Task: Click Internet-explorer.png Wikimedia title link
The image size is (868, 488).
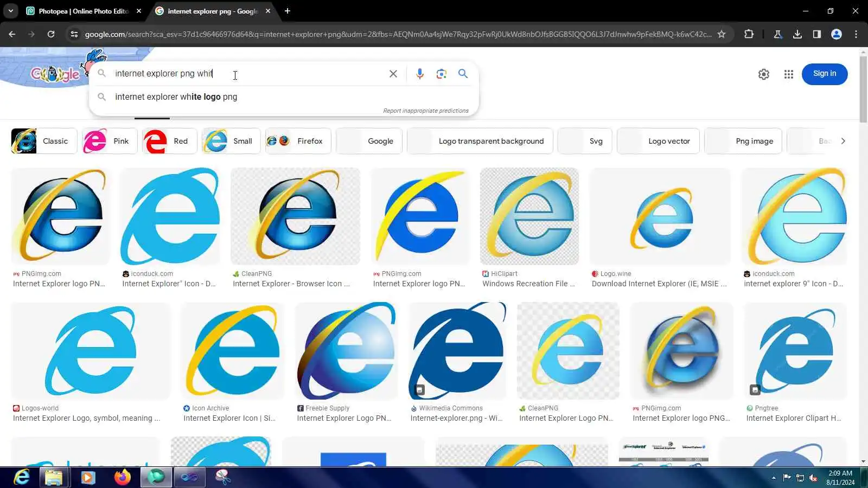Action: pos(456,418)
